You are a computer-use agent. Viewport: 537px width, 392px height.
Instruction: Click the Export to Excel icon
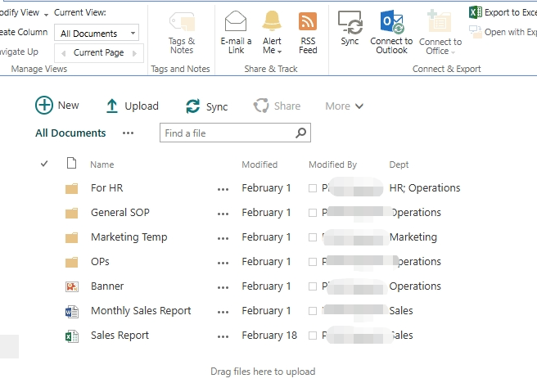(476, 12)
